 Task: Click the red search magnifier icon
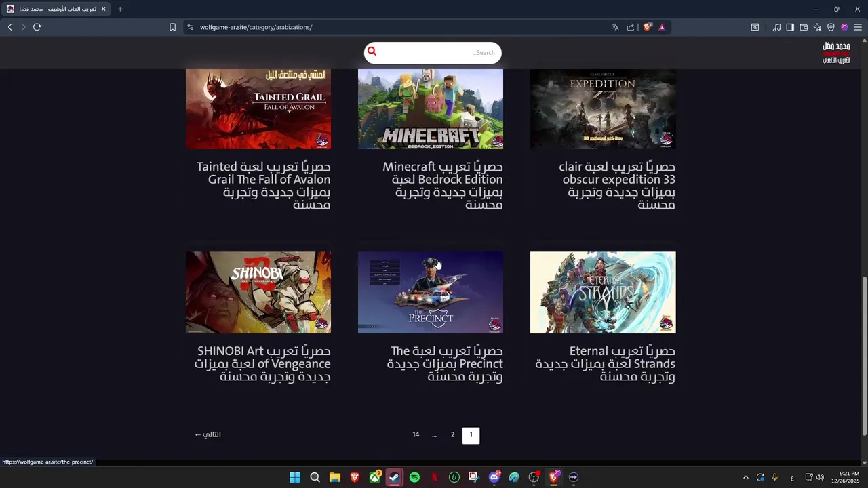(372, 52)
